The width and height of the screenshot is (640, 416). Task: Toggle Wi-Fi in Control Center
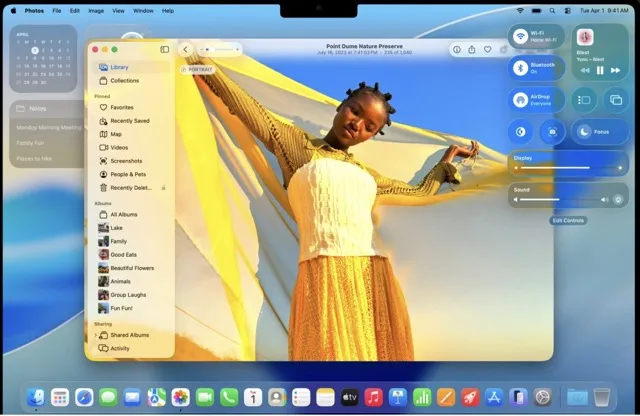[x=520, y=36]
